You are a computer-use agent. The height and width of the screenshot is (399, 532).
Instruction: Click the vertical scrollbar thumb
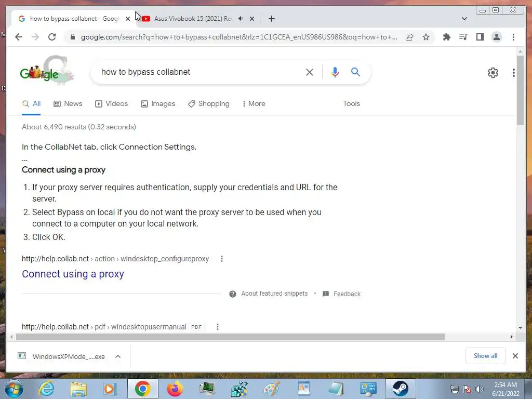(x=520, y=90)
